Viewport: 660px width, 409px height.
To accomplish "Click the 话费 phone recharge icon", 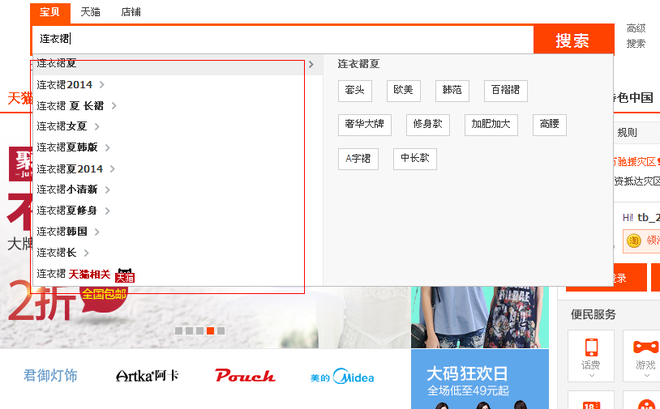I will pos(591,348).
